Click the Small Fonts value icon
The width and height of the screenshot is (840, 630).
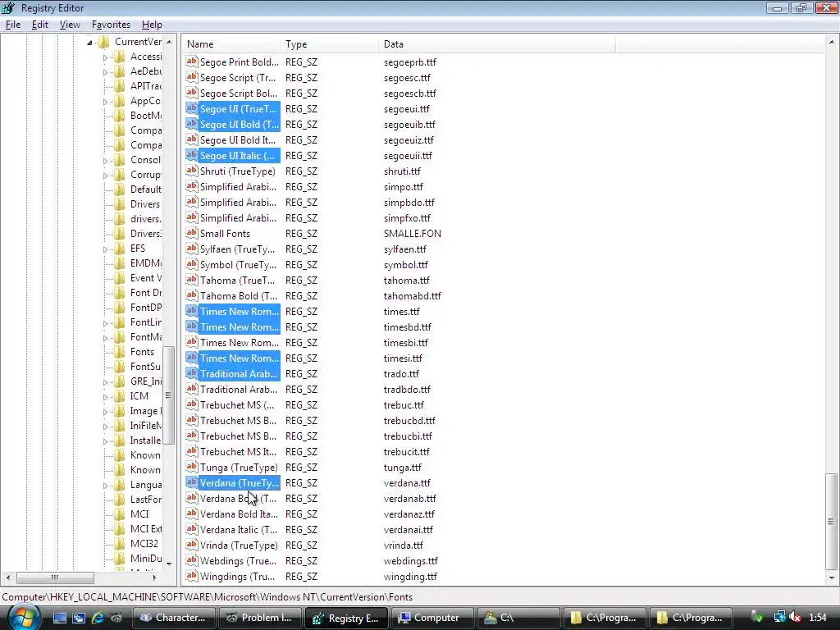192,233
